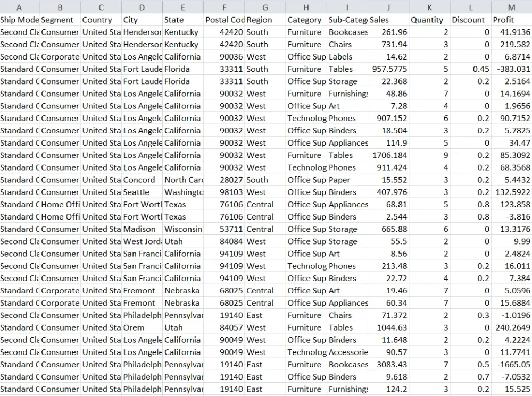Select column F header
The height and width of the screenshot is (396, 532).
[x=225, y=7]
